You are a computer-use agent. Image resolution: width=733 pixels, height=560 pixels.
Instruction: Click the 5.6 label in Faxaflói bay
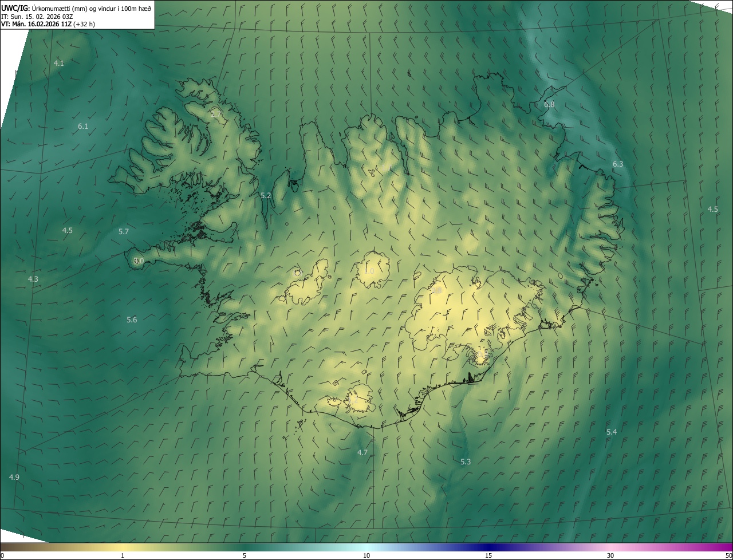132,320
